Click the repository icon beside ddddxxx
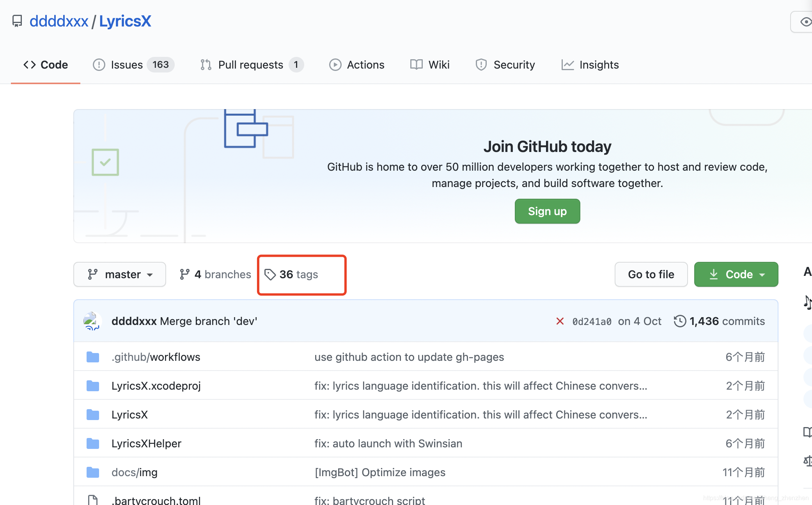The height and width of the screenshot is (505, 812). [17, 21]
